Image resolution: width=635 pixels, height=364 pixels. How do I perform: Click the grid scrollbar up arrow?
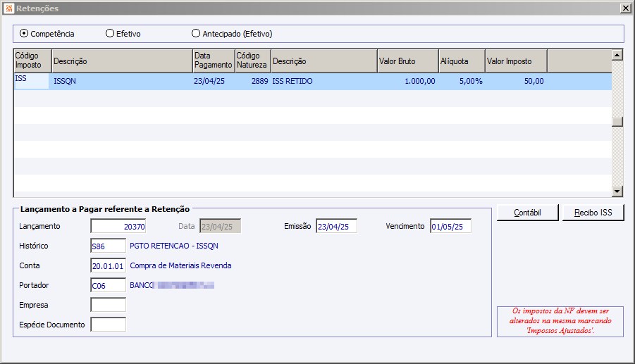pyautogui.click(x=617, y=55)
